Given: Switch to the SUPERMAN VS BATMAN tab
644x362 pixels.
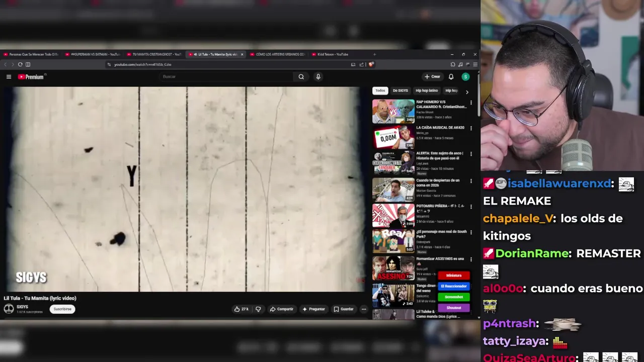Looking at the screenshot, I should pos(93,54).
